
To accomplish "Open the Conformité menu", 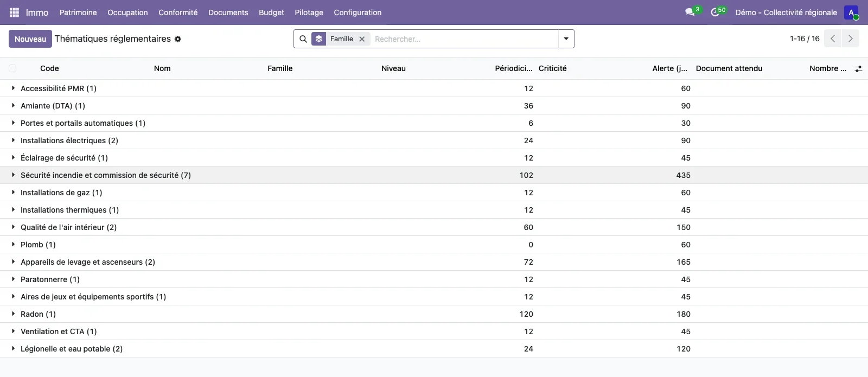I will coord(178,12).
